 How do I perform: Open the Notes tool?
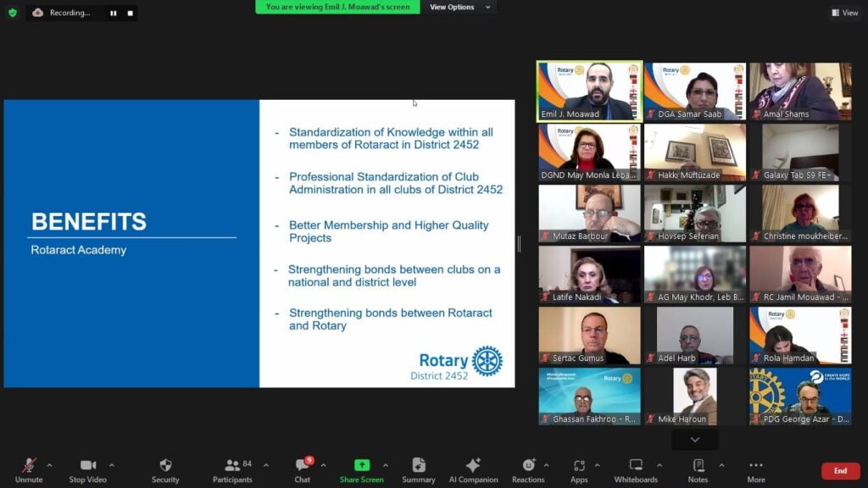[x=698, y=470]
